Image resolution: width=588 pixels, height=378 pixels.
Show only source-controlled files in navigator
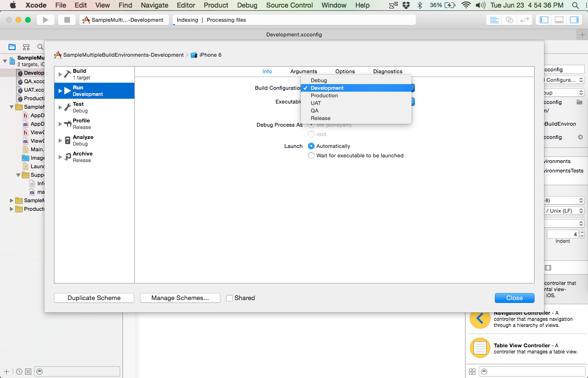[x=28, y=371]
